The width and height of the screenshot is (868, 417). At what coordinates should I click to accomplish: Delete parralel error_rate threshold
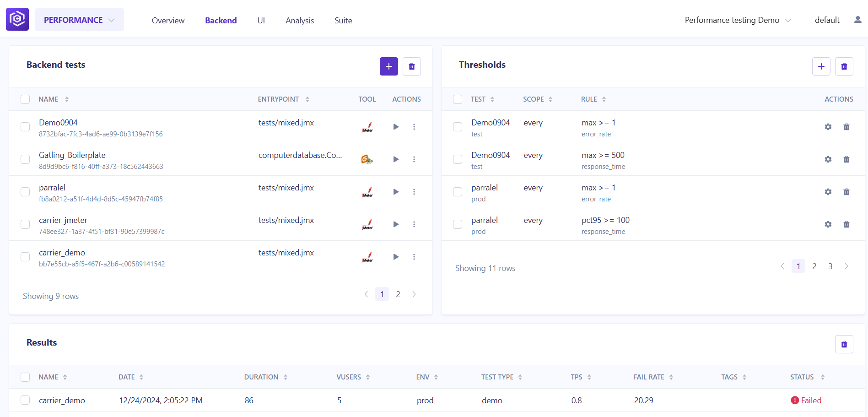[x=846, y=192]
